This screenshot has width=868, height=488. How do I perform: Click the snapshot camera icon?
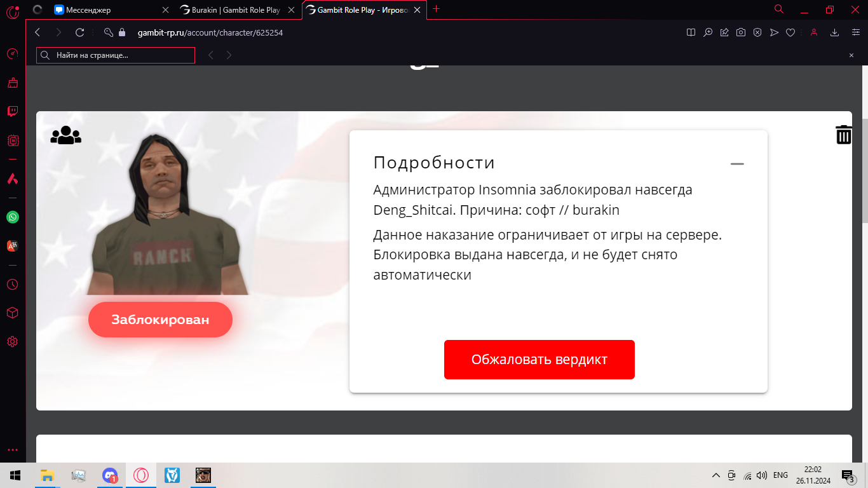(741, 32)
